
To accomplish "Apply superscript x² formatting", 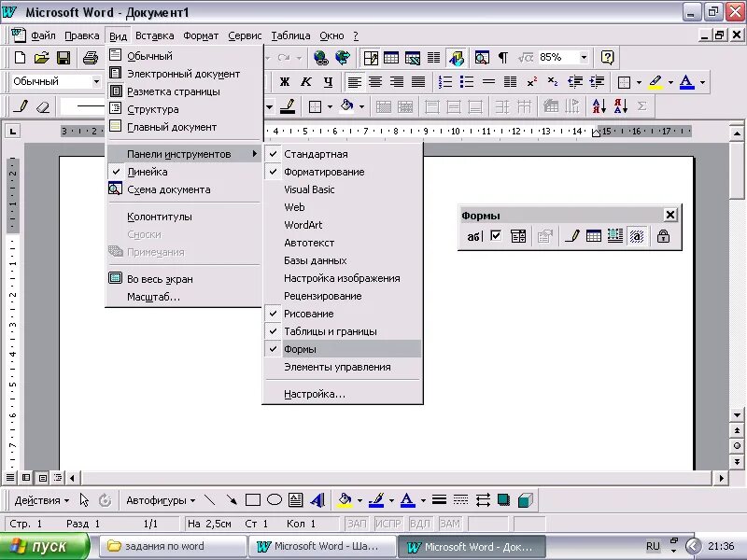I will click(532, 82).
